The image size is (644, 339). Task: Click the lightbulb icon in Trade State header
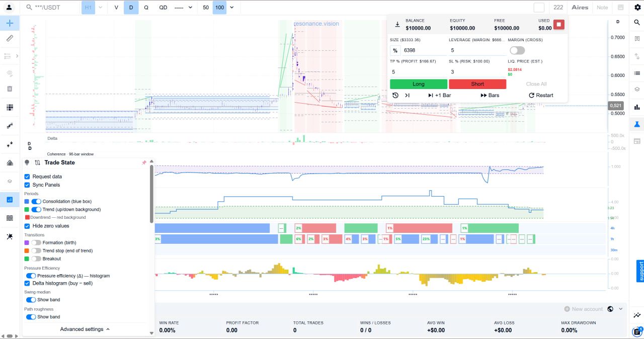click(27, 162)
